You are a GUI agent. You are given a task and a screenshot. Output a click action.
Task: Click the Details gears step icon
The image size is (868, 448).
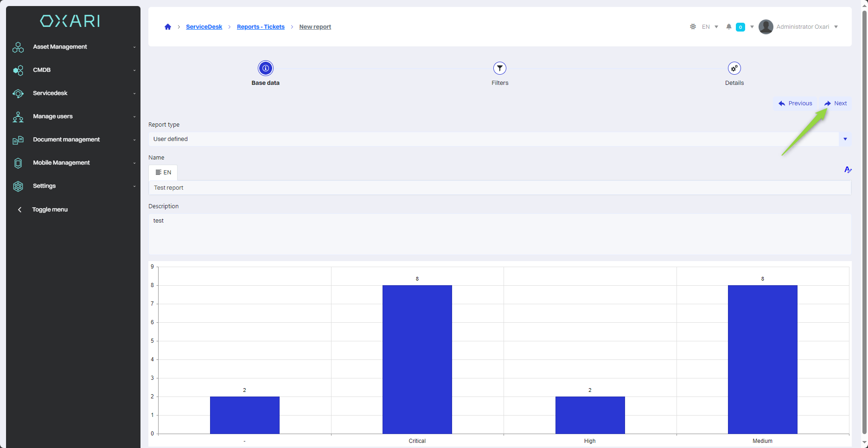click(734, 69)
